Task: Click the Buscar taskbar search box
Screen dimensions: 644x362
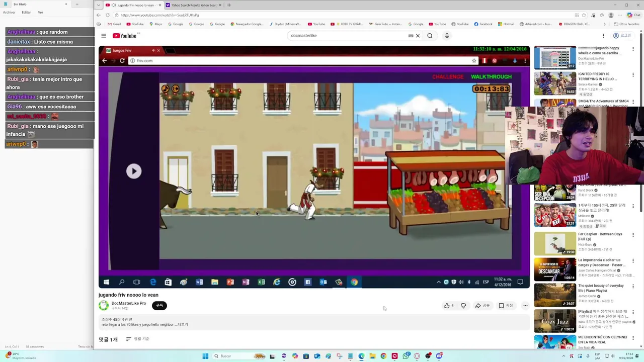Action: 238,356
